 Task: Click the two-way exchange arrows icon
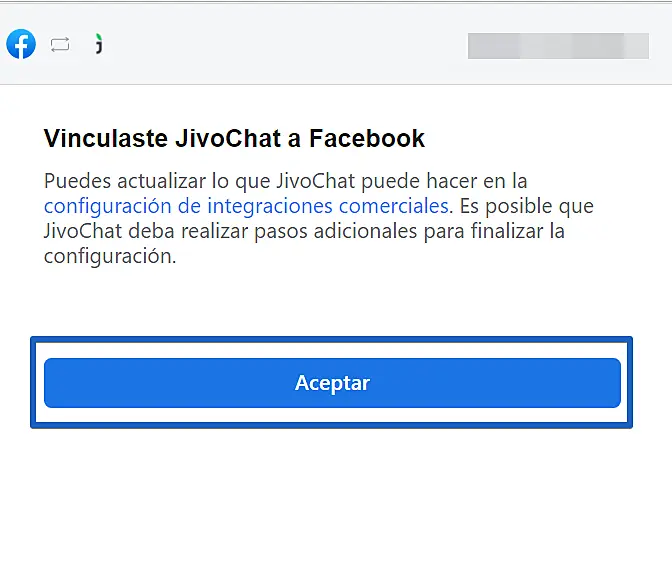pos(60,45)
